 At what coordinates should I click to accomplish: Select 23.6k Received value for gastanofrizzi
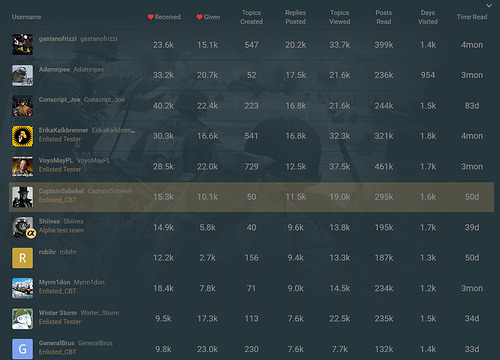(163, 45)
